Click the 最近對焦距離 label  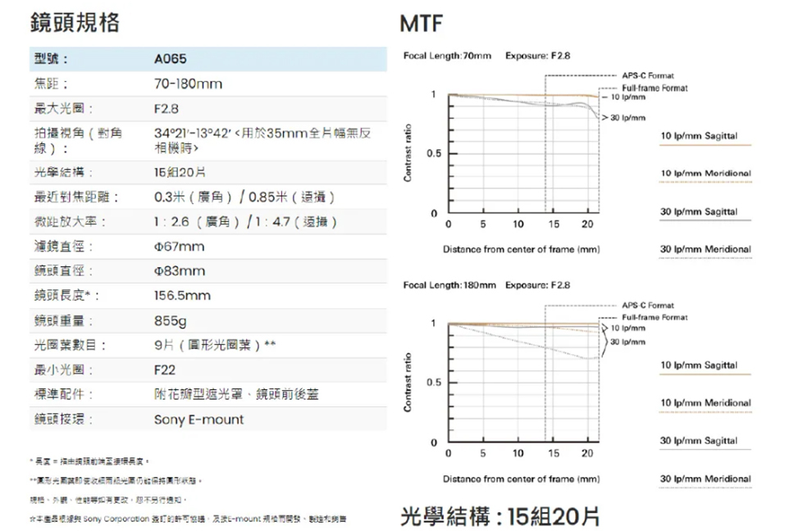pyautogui.click(x=76, y=197)
